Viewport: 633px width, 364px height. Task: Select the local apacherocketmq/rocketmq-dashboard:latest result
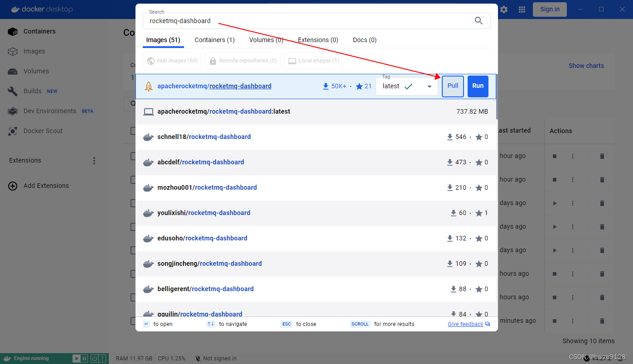[316, 111]
